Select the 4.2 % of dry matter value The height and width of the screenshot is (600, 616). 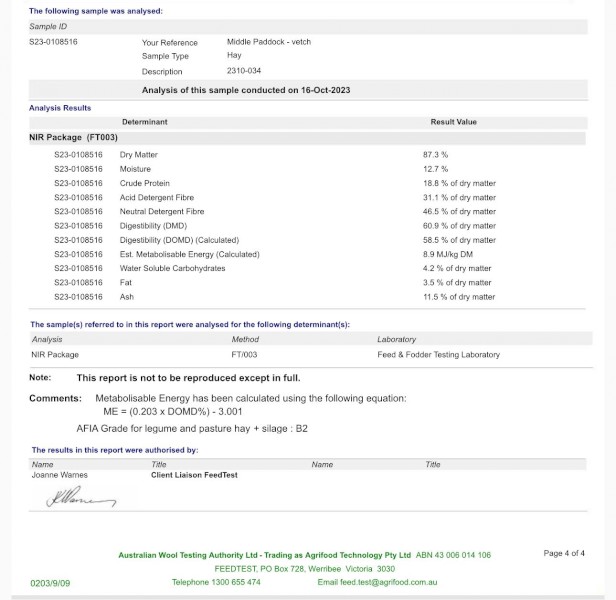pyautogui.click(x=457, y=268)
